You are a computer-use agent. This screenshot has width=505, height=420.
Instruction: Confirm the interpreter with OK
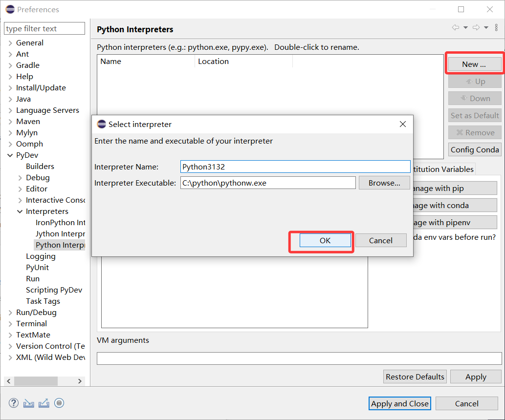tap(325, 240)
